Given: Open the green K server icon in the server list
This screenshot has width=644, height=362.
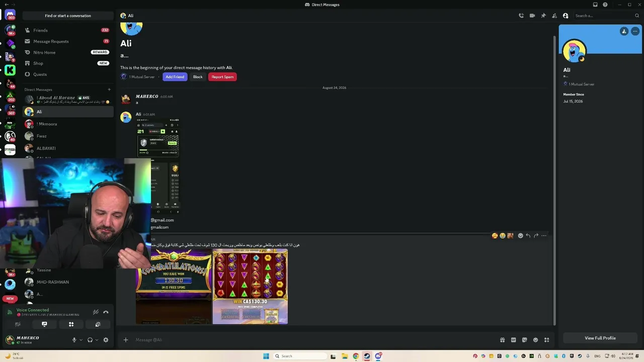Looking at the screenshot, I should [x=10, y=70].
